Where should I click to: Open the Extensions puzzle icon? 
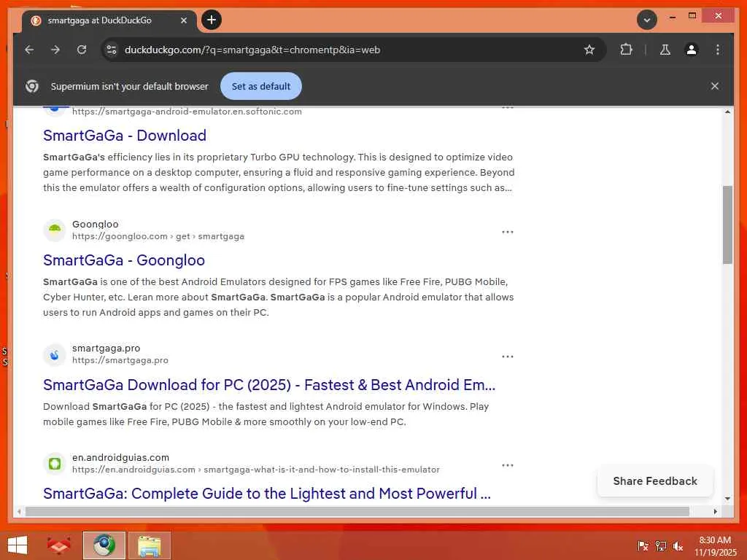[626, 50]
